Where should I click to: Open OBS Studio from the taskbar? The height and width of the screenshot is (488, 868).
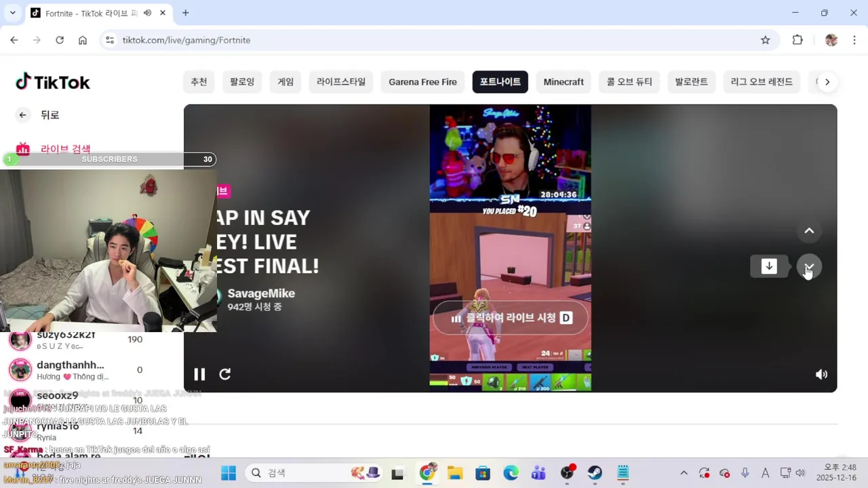pos(567,473)
